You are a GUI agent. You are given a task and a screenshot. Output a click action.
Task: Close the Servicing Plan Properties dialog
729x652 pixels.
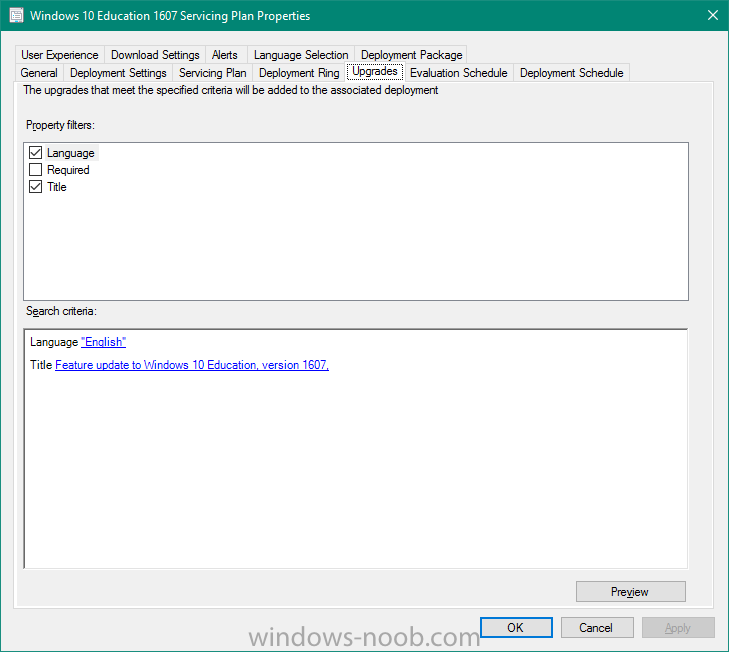tap(713, 15)
